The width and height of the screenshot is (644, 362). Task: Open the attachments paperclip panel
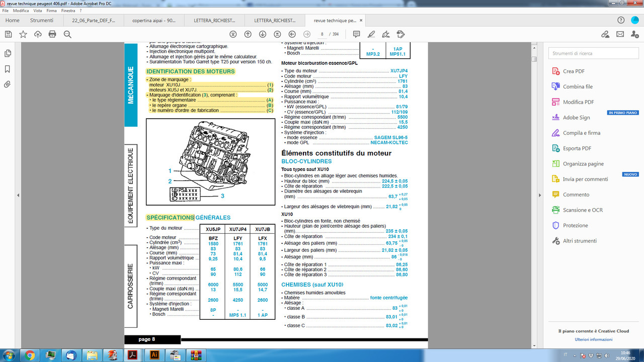click(8, 84)
